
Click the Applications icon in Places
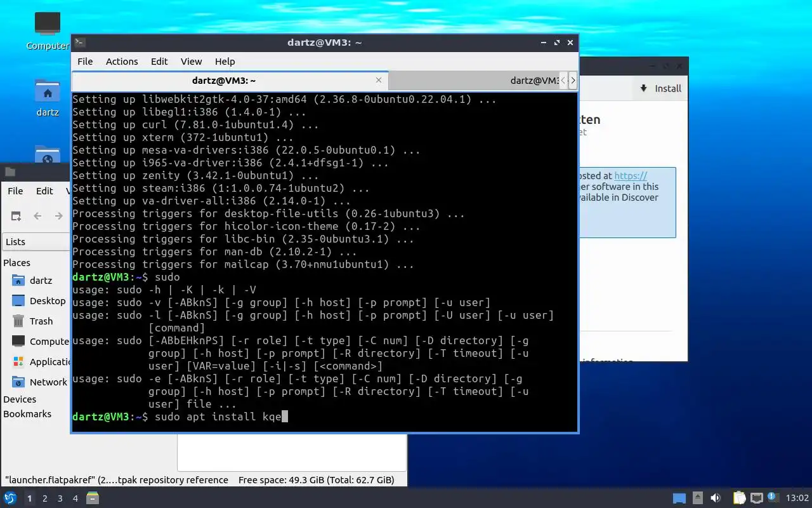18,361
